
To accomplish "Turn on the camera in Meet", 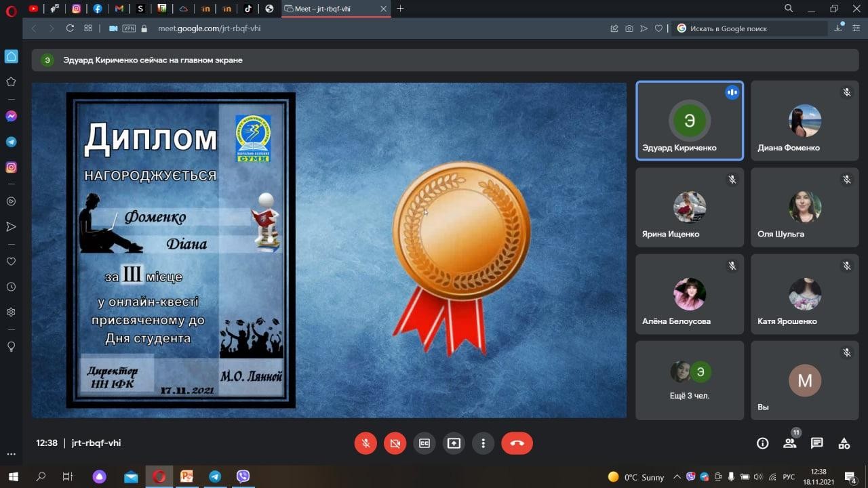I will click(395, 443).
